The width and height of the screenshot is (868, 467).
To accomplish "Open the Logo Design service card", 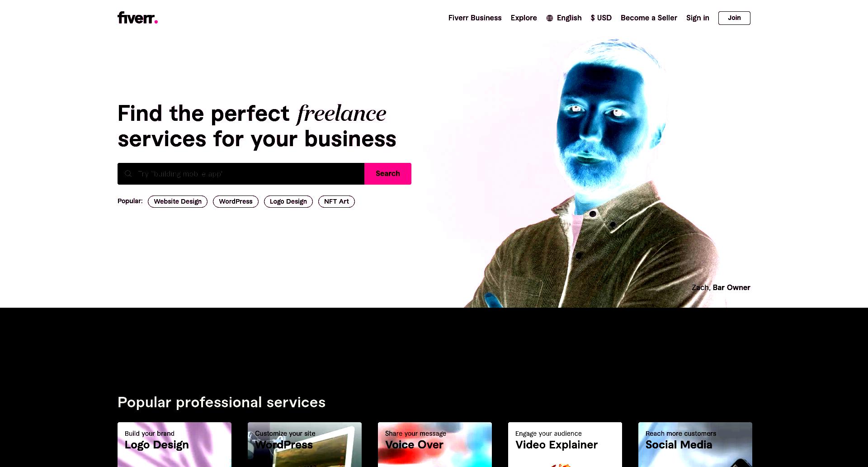I will [175, 444].
